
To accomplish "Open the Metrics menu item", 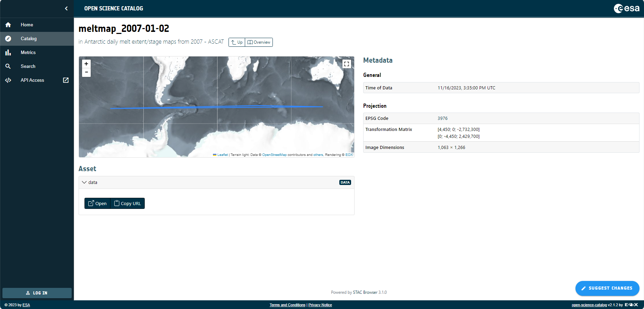I will point(28,53).
